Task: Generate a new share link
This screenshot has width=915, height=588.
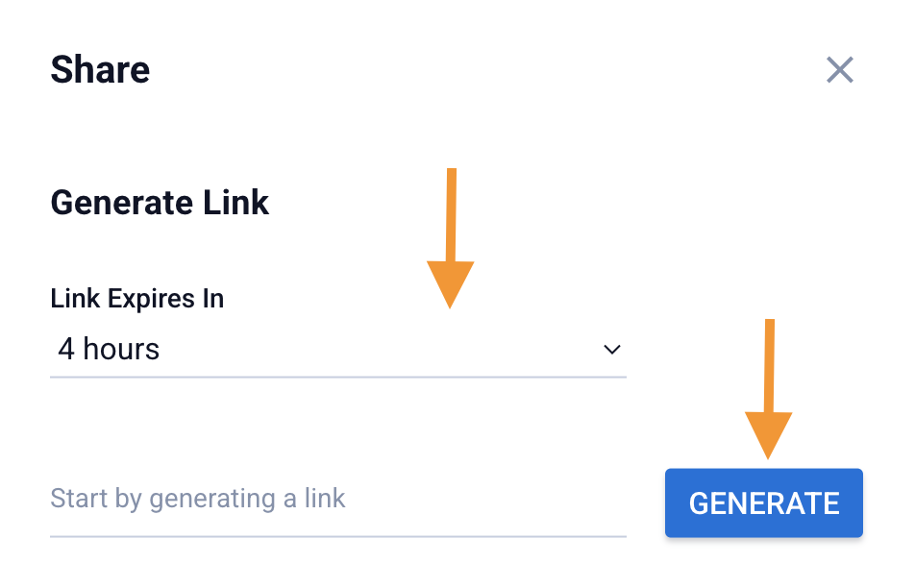Action: (x=764, y=502)
